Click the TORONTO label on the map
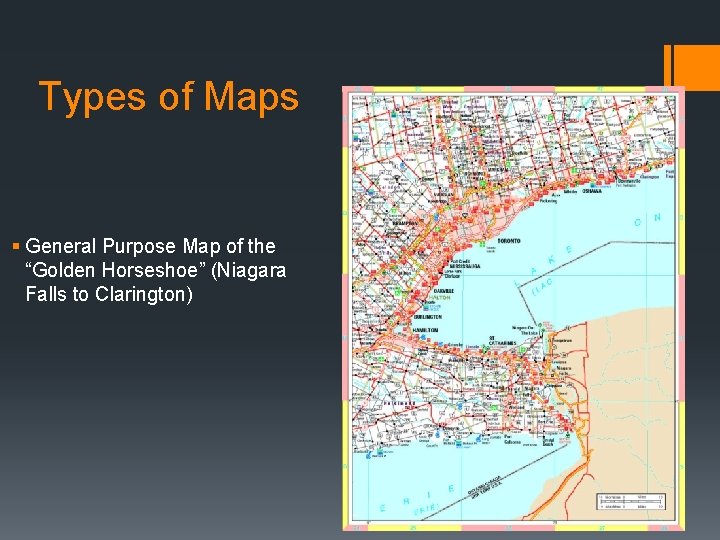 509,241
